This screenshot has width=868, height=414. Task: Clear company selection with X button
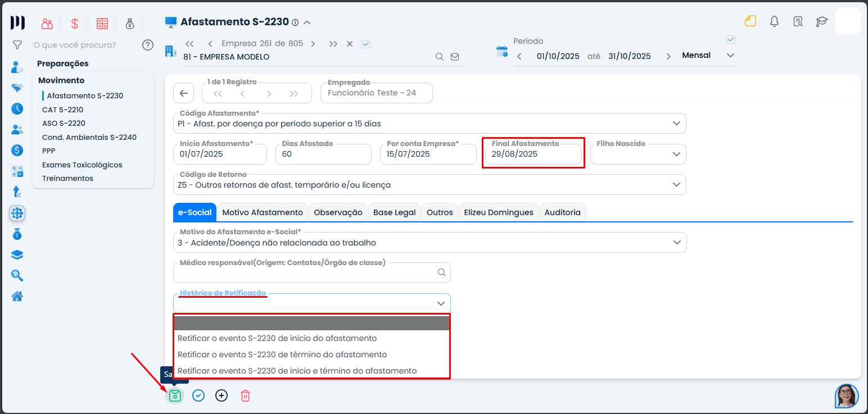click(x=349, y=44)
